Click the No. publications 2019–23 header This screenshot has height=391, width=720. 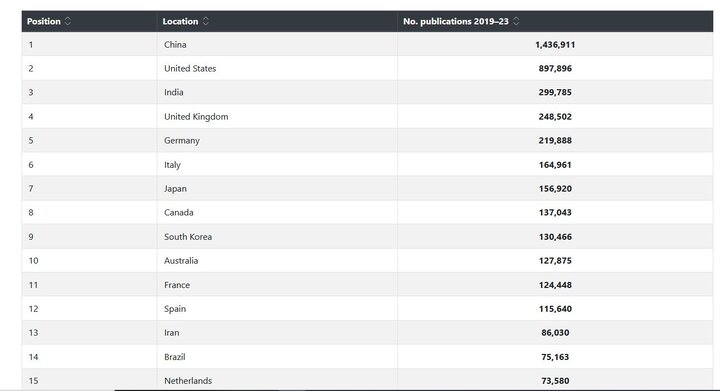(x=556, y=21)
